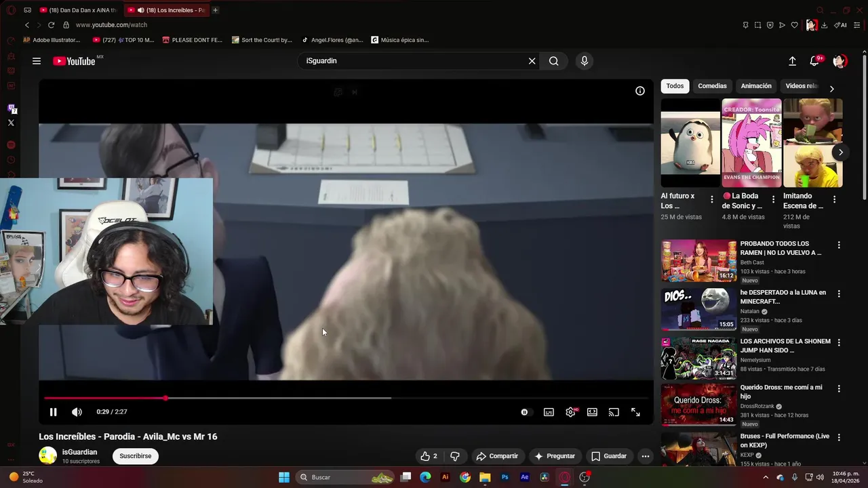
Task: Dislike the video
Action: 455,456
